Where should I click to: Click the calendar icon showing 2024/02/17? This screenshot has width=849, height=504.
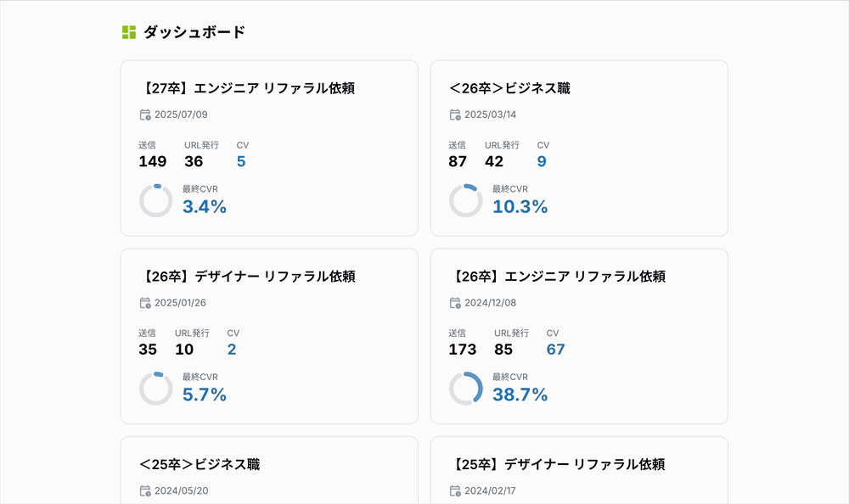454,490
